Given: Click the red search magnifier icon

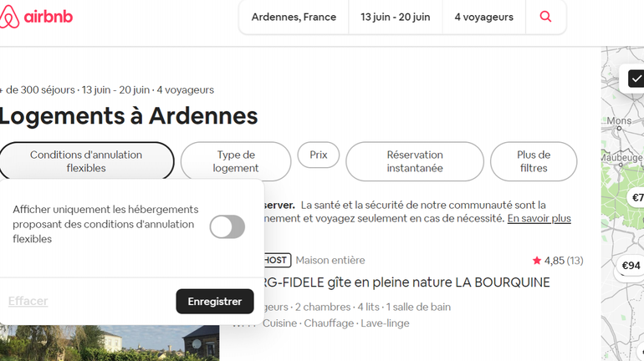Looking at the screenshot, I should [x=545, y=17].
